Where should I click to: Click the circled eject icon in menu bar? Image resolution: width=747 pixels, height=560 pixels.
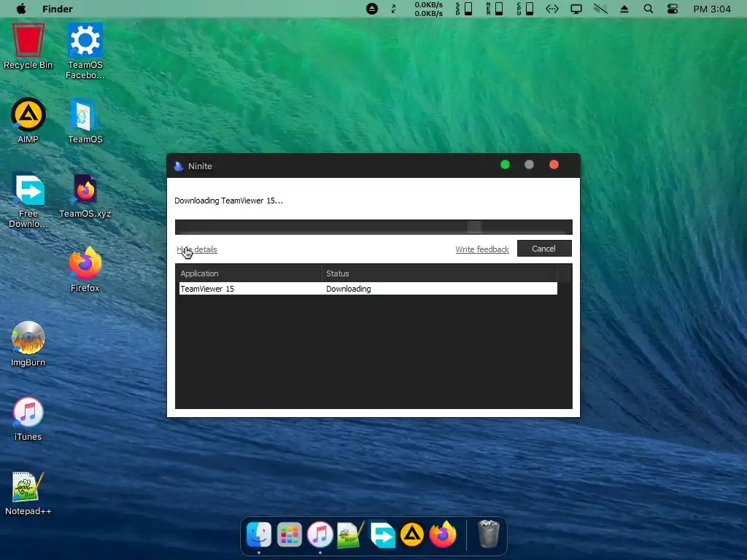pyautogui.click(x=371, y=9)
